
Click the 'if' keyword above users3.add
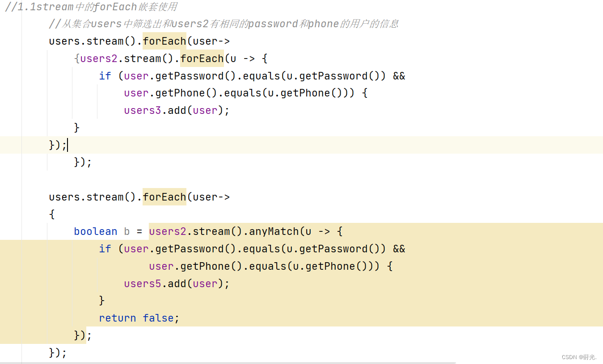[x=105, y=76]
